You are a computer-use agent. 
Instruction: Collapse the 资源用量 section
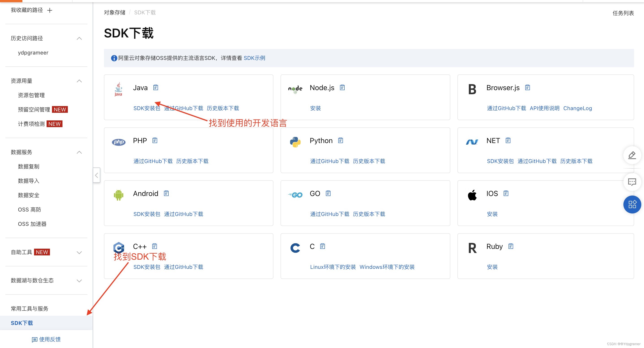pyautogui.click(x=79, y=81)
